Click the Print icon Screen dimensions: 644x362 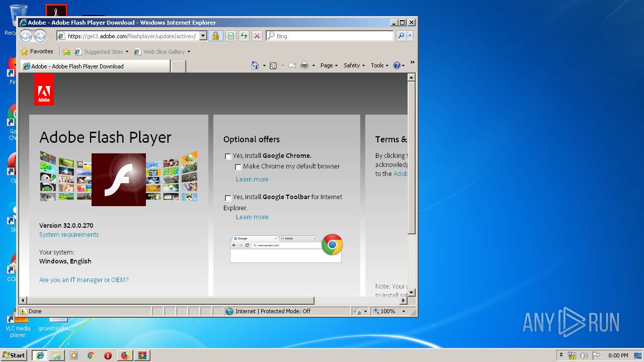(304, 65)
